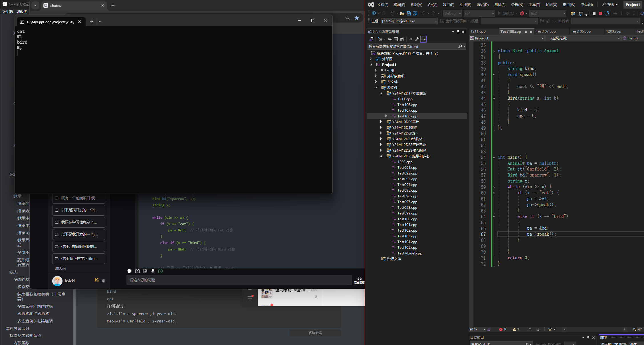Click screenshot camera icon in chat

pyautogui.click(x=138, y=271)
